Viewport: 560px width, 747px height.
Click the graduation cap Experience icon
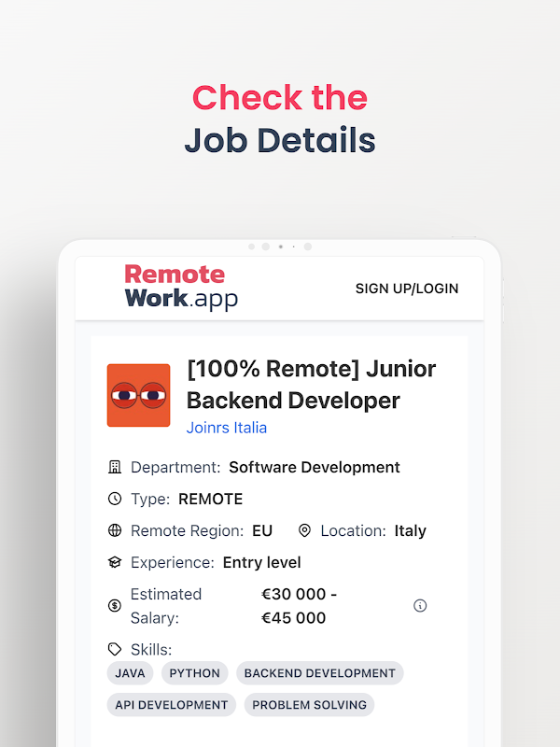(115, 562)
